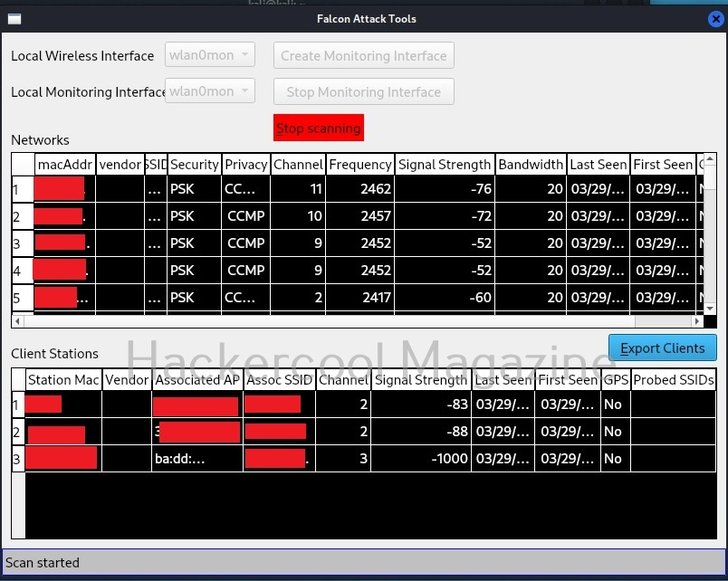Image resolution: width=728 pixels, height=581 pixels.
Task: Sort Client Stations by Station Mac column
Action: tap(63, 380)
